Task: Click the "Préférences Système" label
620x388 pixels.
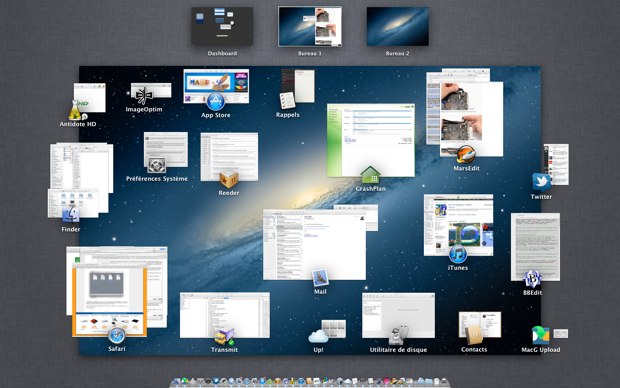Action: 157,178
